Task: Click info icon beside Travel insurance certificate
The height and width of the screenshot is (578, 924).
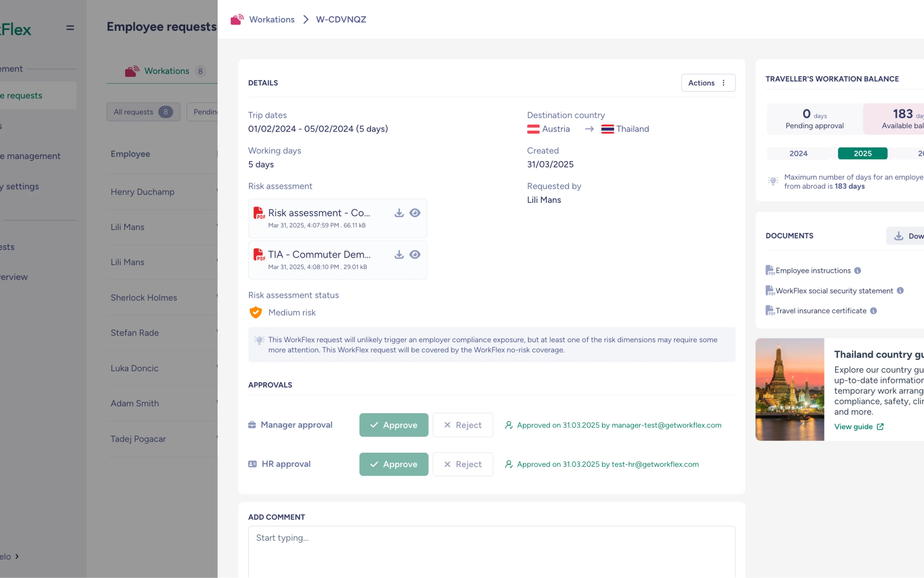Action: point(873,311)
